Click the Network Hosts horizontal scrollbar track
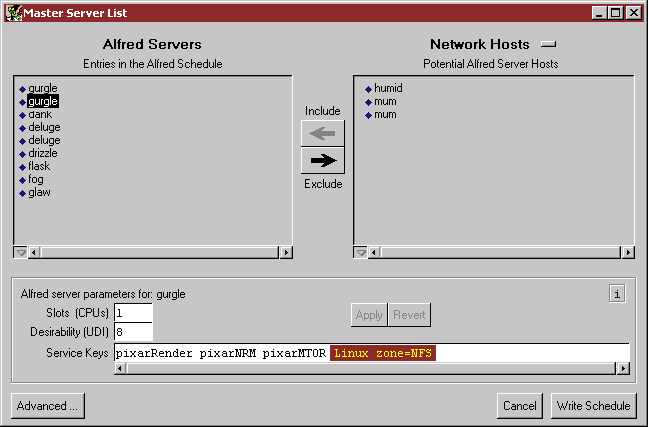648x427 pixels. pos(501,252)
